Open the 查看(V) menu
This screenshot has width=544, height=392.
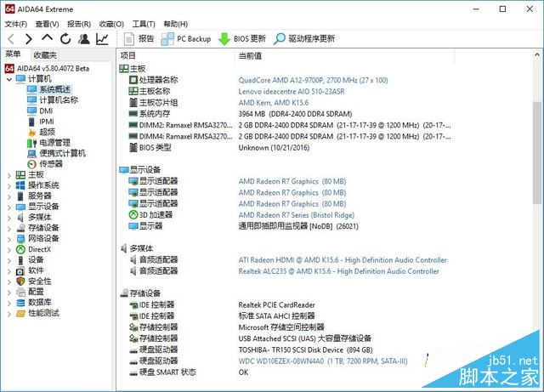tap(47, 24)
